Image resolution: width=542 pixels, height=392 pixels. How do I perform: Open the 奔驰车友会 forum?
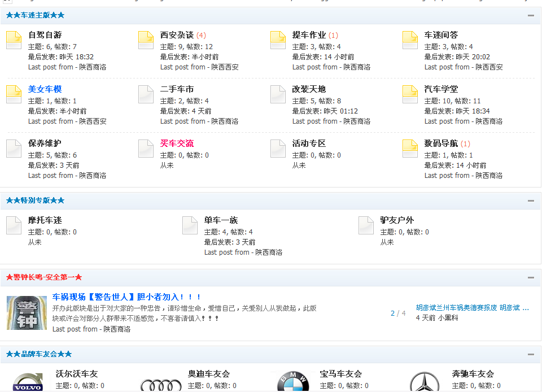pos(473,374)
